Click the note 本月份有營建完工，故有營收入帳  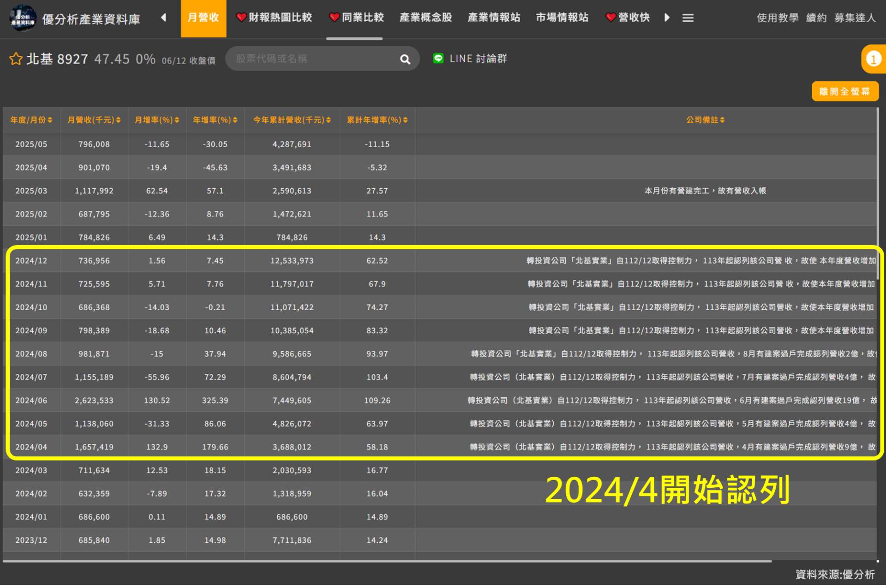pos(705,192)
